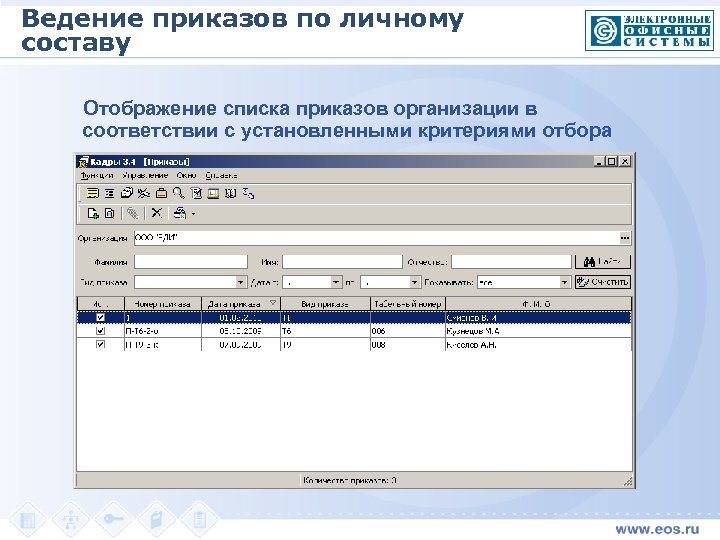This screenshot has height=540, width=720.
Task: Open the Показывать dropdown
Action: click(x=564, y=282)
